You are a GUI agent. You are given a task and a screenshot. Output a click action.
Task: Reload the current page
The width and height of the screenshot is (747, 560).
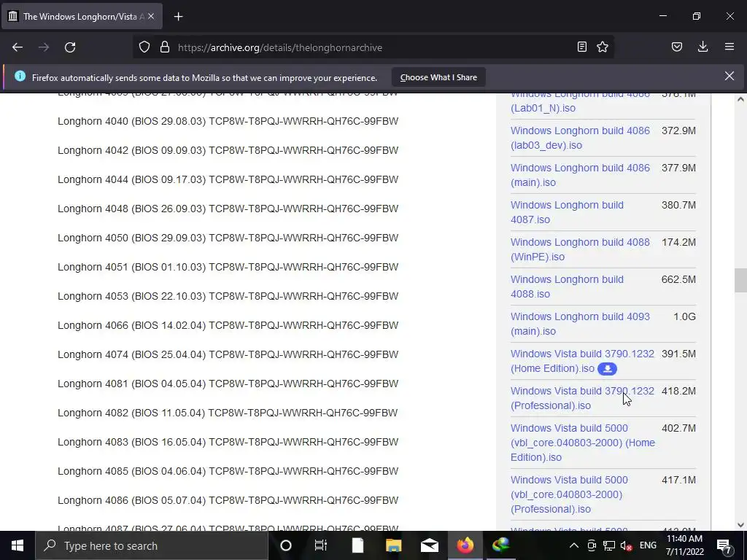[x=70, y=47]
